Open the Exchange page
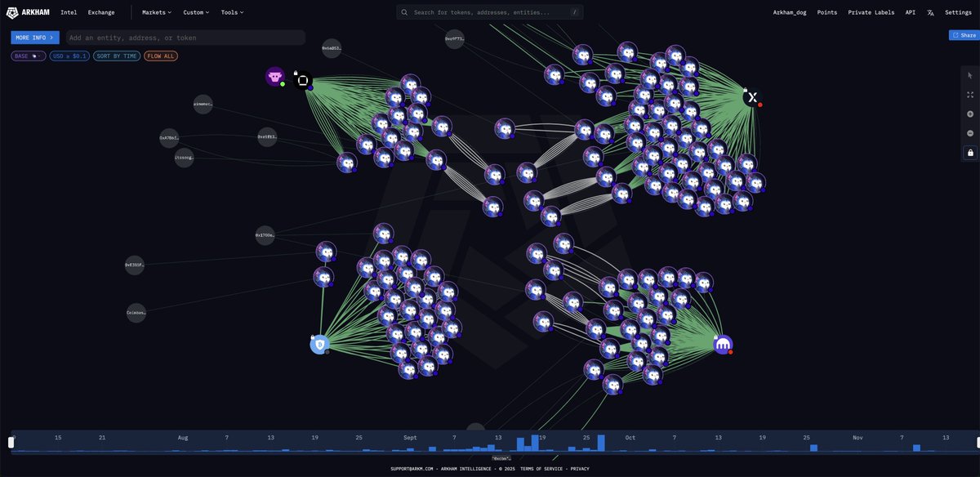Viewport: 980px width, 477px height. (101, 12)
